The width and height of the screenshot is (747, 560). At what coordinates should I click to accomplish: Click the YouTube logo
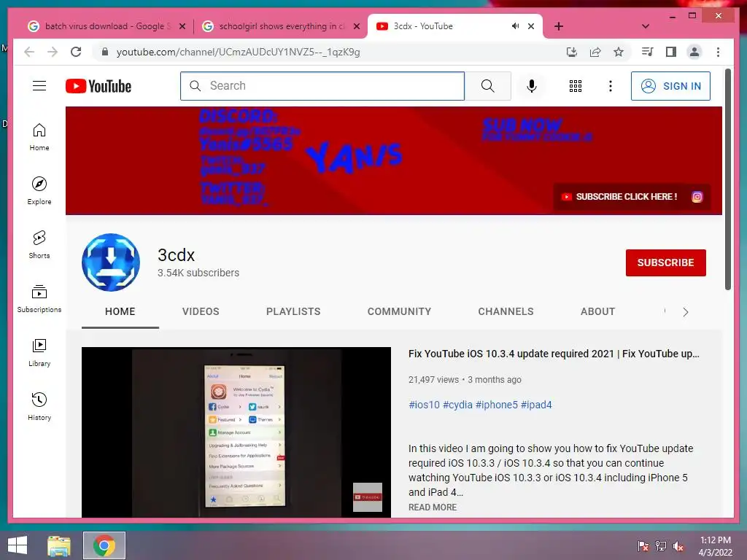click(x=98, y=86)
